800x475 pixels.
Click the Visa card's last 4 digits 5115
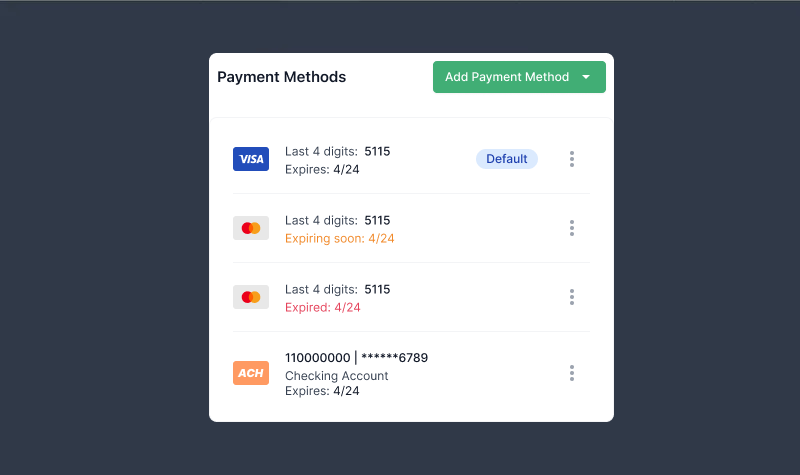pyautogui.click(x=377, y=152)
